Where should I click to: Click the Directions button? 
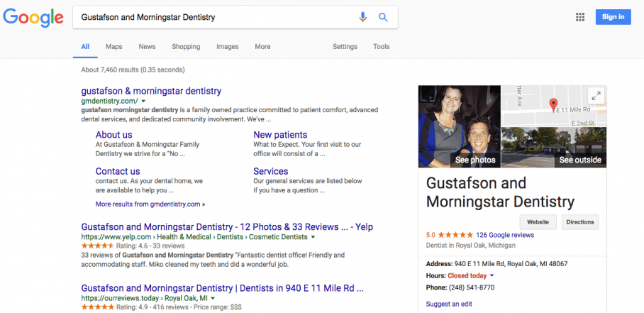[x=580, y=222]
